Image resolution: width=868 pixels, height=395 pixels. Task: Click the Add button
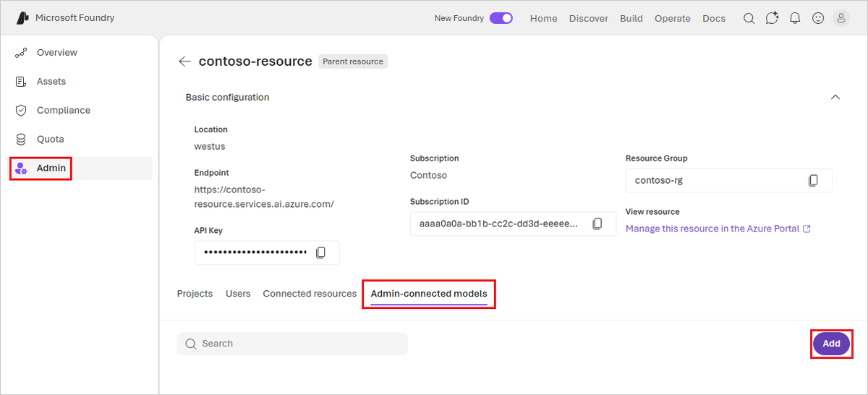[x=832, y=344]
